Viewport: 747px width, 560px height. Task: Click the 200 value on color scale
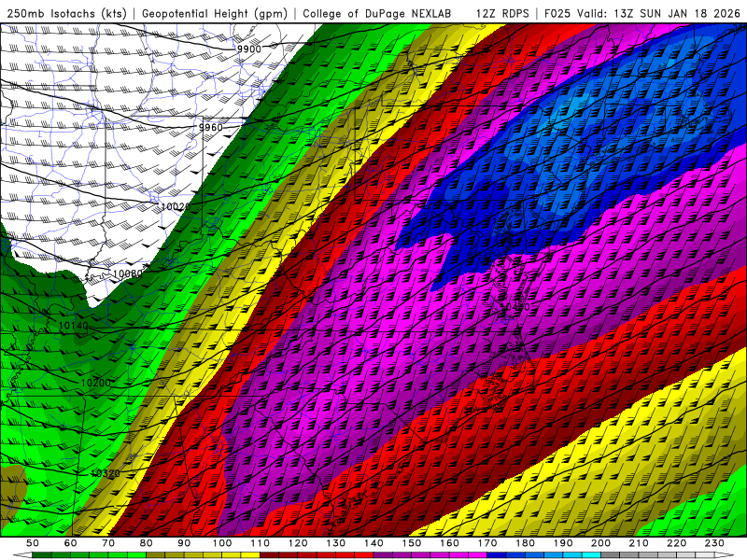pyautogui.click(x=600, y=543)
